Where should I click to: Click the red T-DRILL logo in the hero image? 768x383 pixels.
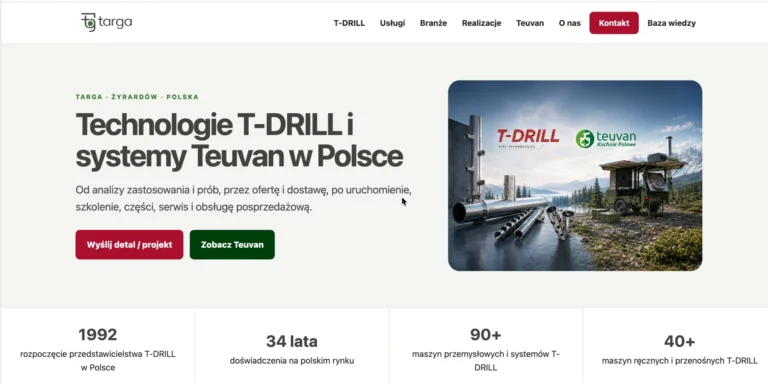pos(528,137)
